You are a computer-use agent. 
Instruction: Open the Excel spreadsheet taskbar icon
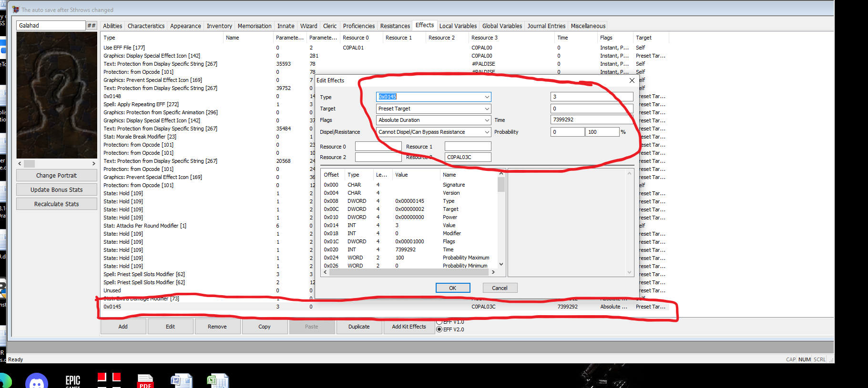217,381
